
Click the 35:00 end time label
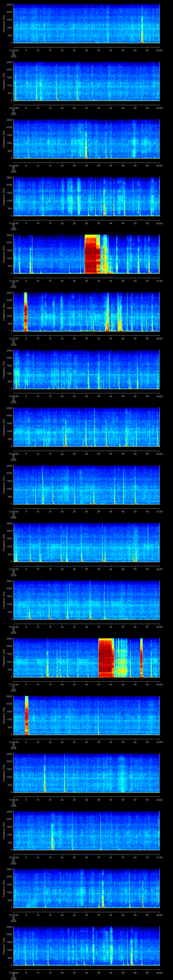point(160,742)
